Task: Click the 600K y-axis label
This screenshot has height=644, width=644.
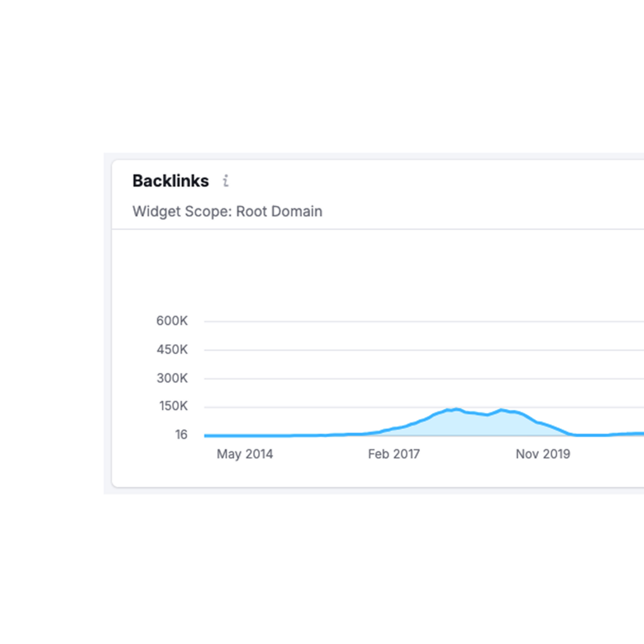Action: [x=172, y=321]
